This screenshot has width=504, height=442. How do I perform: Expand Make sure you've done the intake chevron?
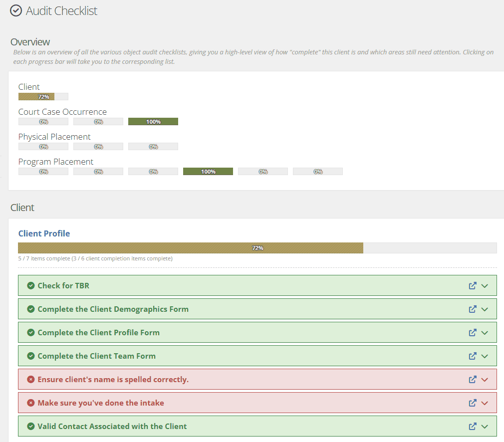click(x=485, y=403)
